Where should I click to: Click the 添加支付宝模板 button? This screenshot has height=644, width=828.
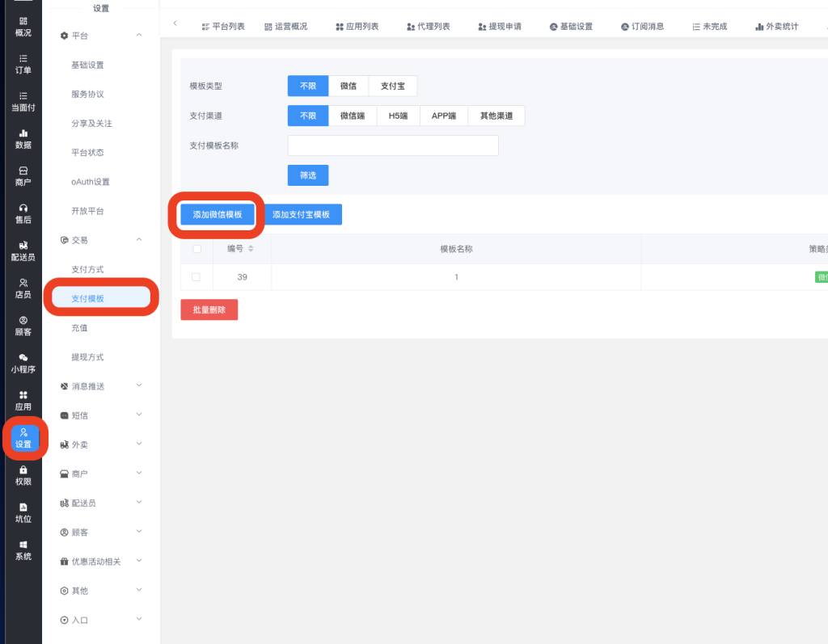pyautogui.click(x=302, y=214)
